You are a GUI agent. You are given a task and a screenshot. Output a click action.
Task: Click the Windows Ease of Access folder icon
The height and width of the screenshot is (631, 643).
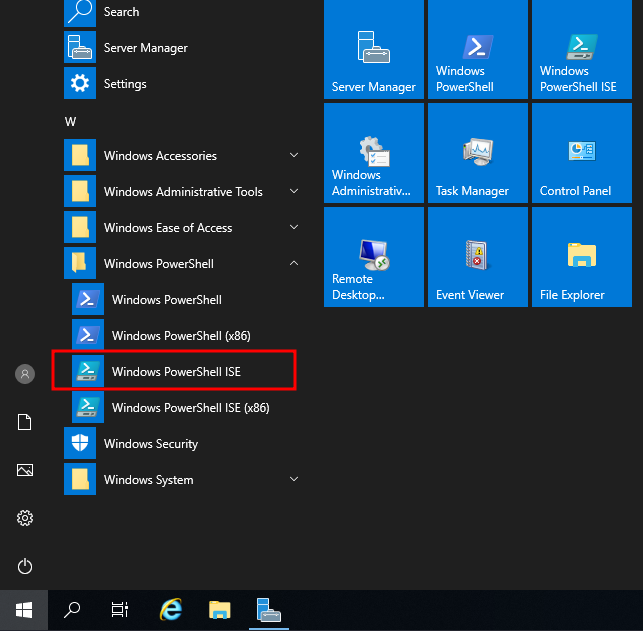pos(80,228)
